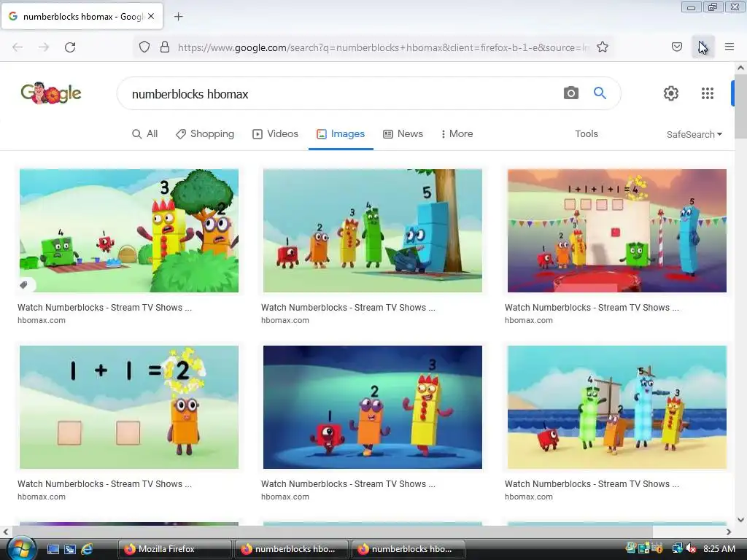Expand the More search categories
Screen dimensions: 747x560
tap(457, 134)
